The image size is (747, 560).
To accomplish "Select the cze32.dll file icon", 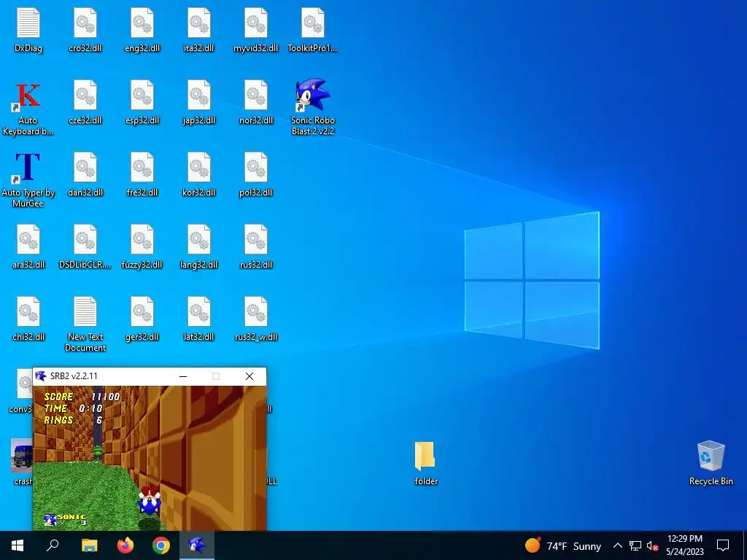I will point(85,96).
